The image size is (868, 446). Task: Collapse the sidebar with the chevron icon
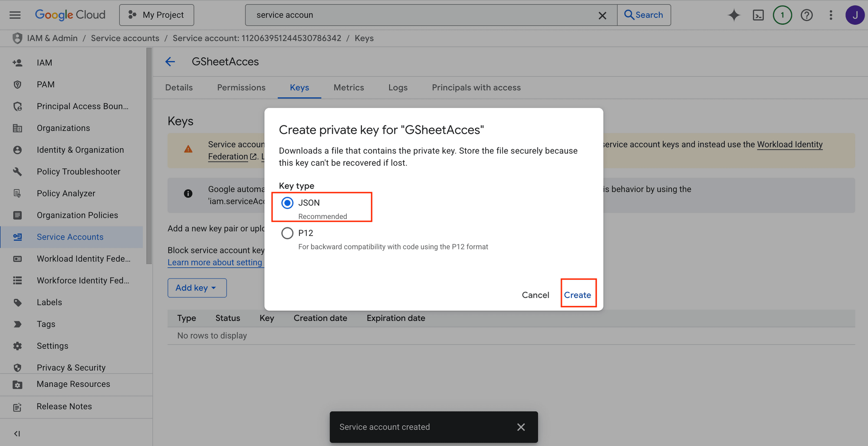point(17,433)
